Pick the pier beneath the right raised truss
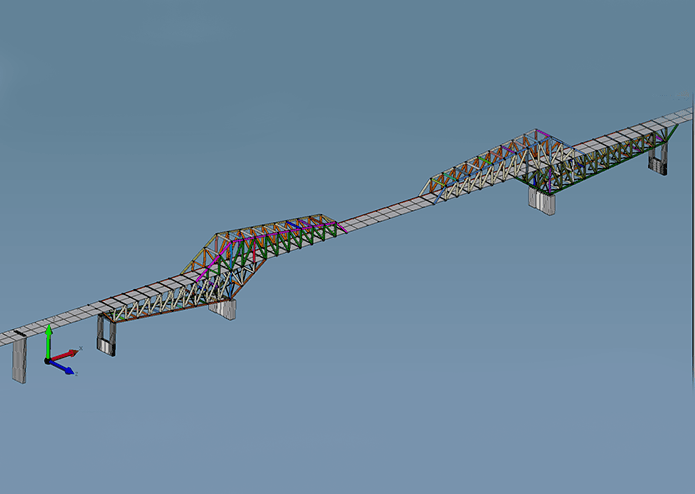695x494 pixels. point(542,201)
